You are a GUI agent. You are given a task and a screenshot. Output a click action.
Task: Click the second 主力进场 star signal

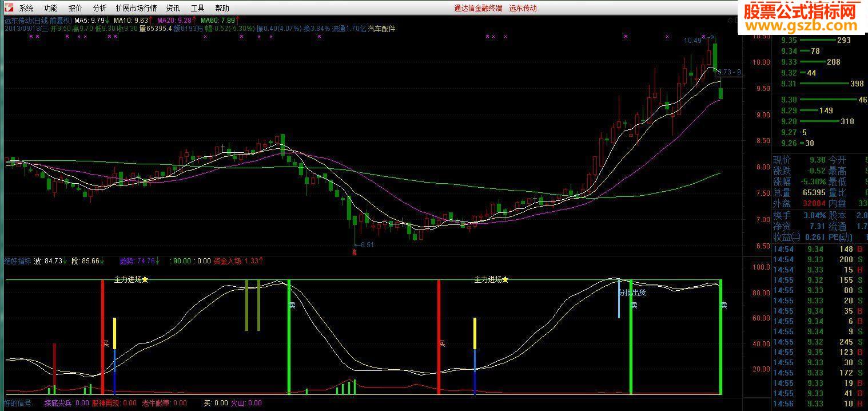(x=491, y=279)
